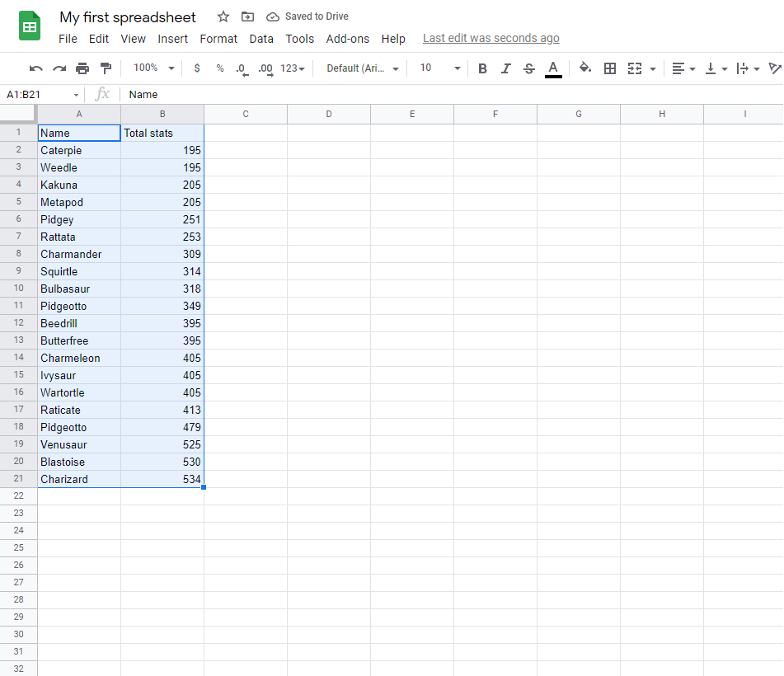
Task: Star this spreadsheet document
Action: click(223, 16)
